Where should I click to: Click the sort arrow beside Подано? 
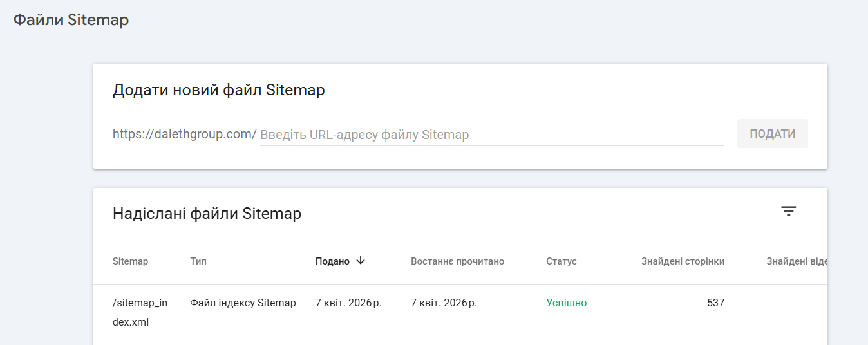coord(361,261)
